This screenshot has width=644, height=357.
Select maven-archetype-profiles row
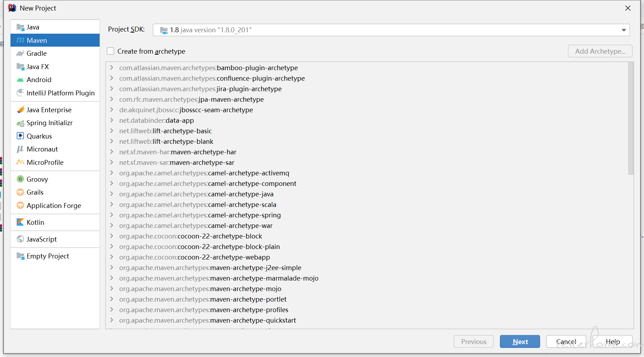tap(367, 310)
